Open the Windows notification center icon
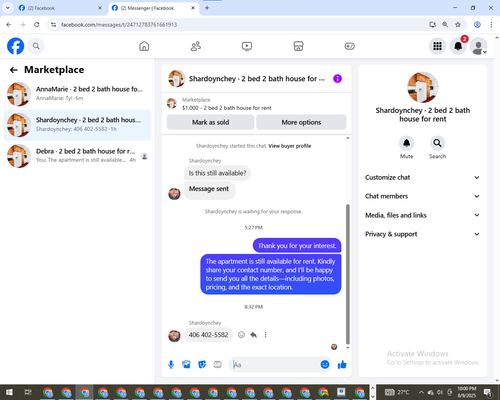Viewport: 500px width, 400px height. [488, 392]
